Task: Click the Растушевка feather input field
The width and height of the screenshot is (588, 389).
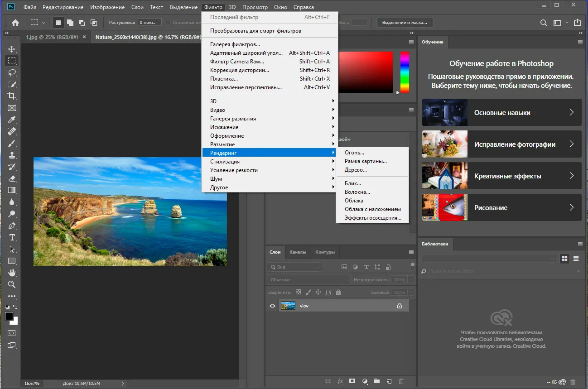Action: 149,22
